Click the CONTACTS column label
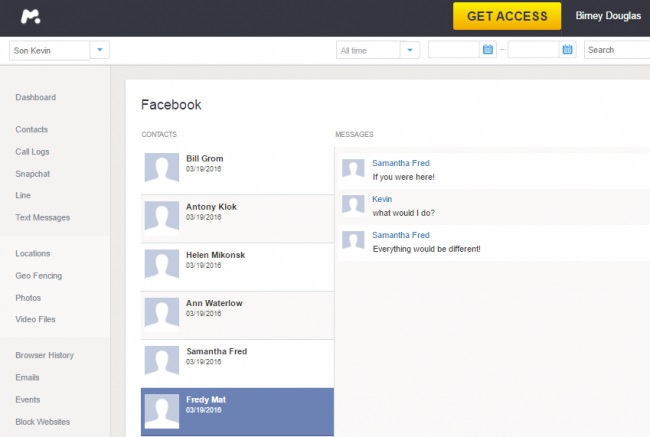This screenshot has height=437, width=650. 159,134
